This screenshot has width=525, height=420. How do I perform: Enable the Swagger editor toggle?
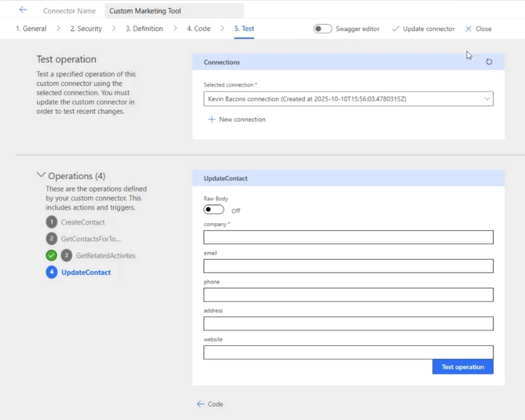point(322,29)
